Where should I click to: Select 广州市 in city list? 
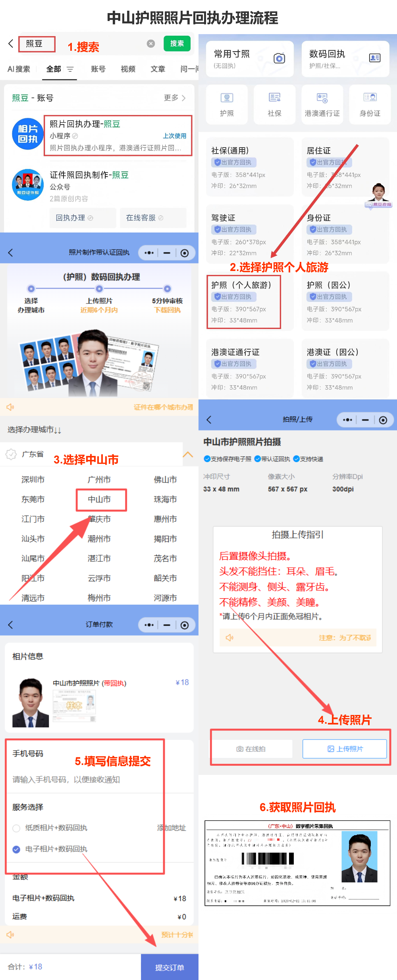[x=99, y=480]
